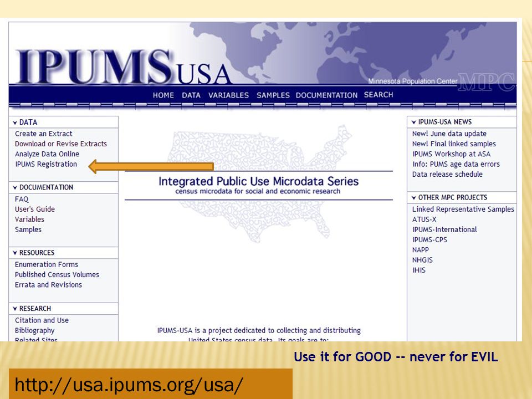Click the MPC logo in the header
This screenshot has height=399, width=532.
(486, 82)
